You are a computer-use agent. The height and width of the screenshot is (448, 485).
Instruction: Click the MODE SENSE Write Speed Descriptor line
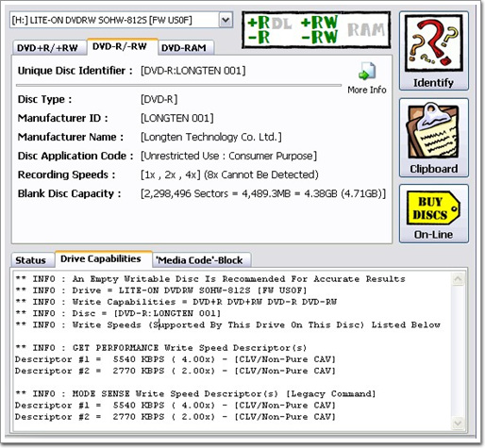pyautogui.click(x=195, y=394)
